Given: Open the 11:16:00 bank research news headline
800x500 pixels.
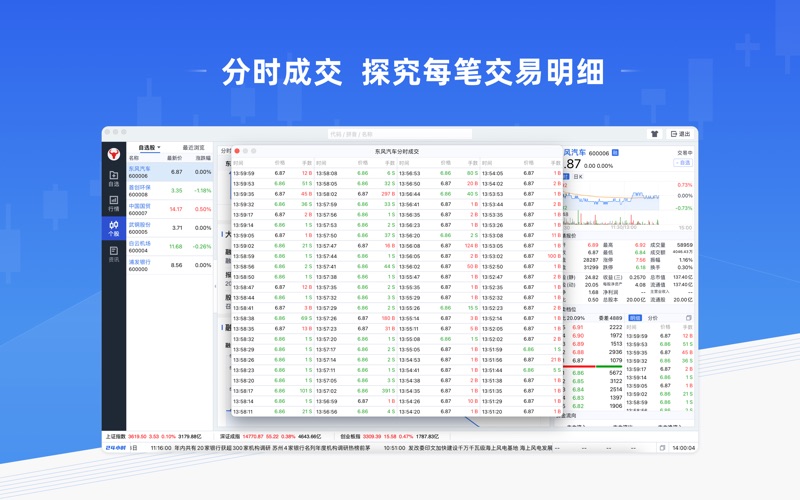Looking at the screenshot, I should [261, 448].
